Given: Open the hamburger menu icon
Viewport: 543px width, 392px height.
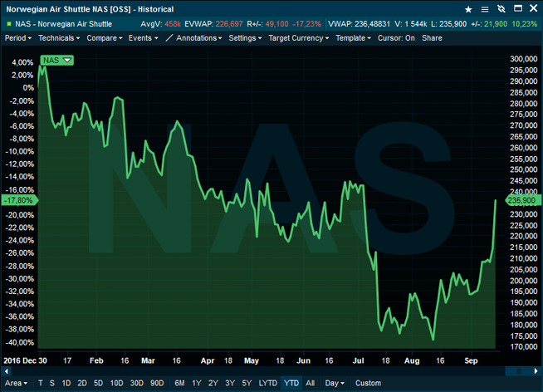Looking at the screenshot, I should 485,9.
